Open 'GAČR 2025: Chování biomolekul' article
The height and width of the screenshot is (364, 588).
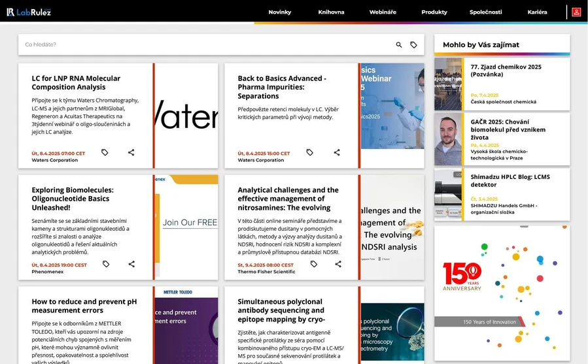[x=508, y=129]
